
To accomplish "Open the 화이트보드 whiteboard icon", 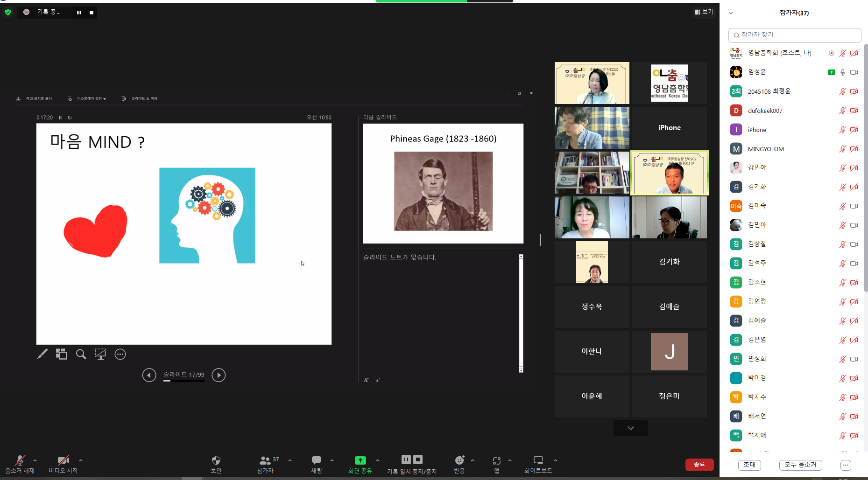I will (x=538, y=460).
